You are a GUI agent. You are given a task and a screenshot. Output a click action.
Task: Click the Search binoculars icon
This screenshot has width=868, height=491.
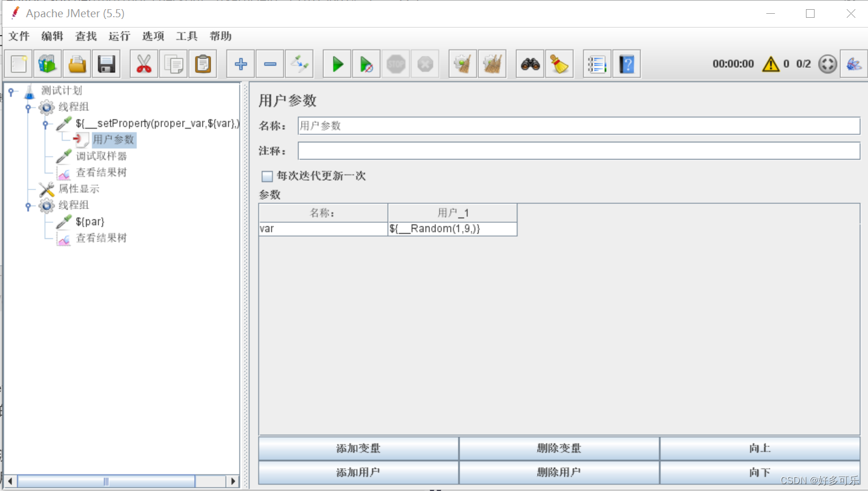tap(530, 64)
